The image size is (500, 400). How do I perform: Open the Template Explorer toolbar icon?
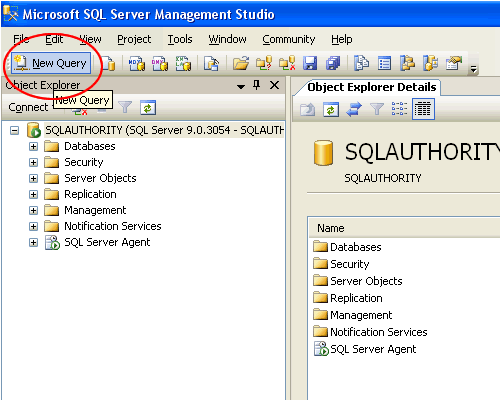click(430, 63)
